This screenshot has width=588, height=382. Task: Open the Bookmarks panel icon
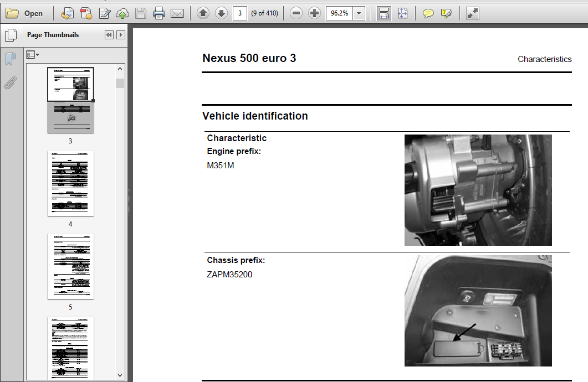pyautogui.click(x=11, y=59)
